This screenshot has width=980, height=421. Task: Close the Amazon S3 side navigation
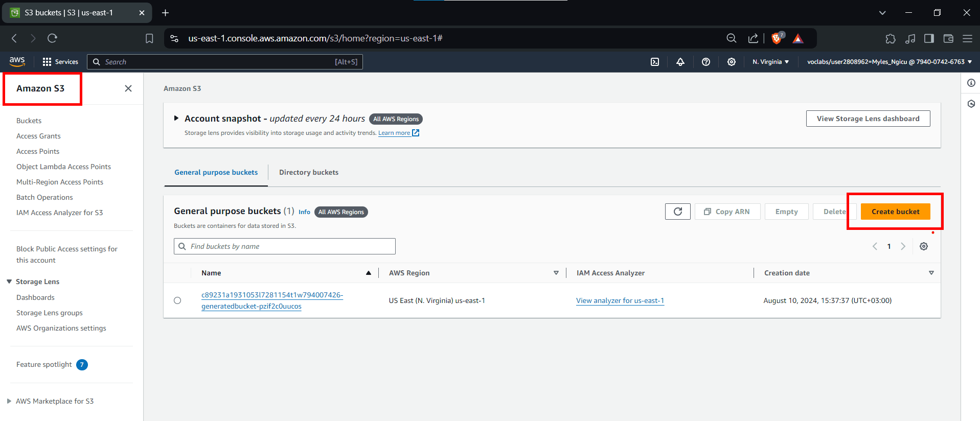click(x=128, y=88)
